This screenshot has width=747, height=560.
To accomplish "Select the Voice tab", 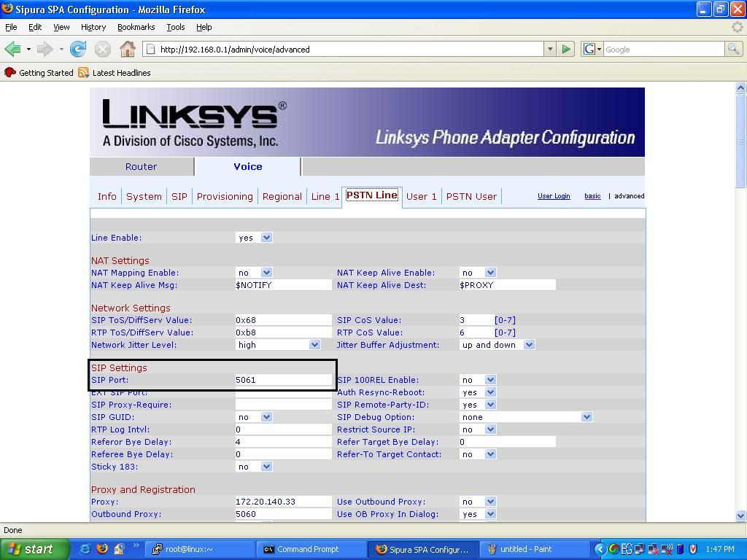I will pos(248,167).
